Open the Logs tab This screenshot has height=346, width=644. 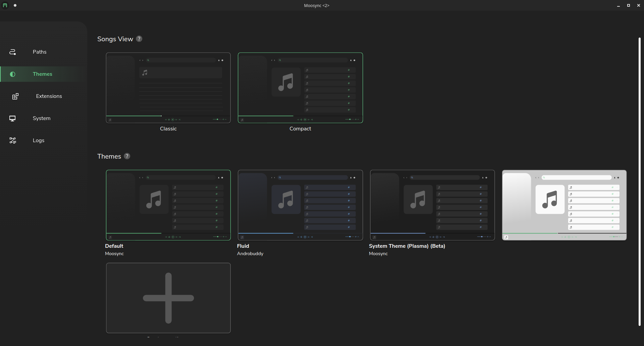pyautogui.click(x=44, y=140)
